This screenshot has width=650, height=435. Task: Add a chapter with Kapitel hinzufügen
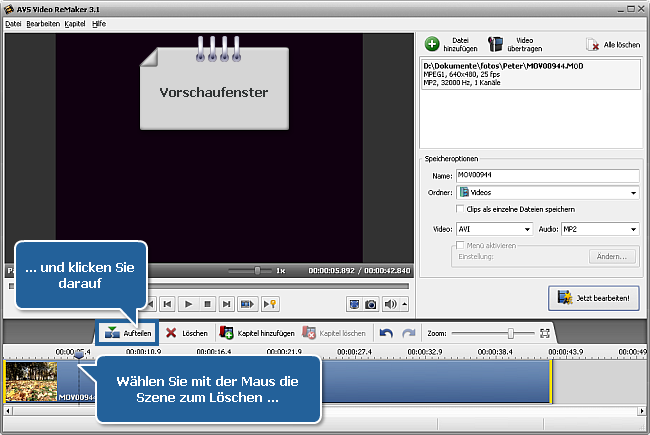tap(257, 333)
